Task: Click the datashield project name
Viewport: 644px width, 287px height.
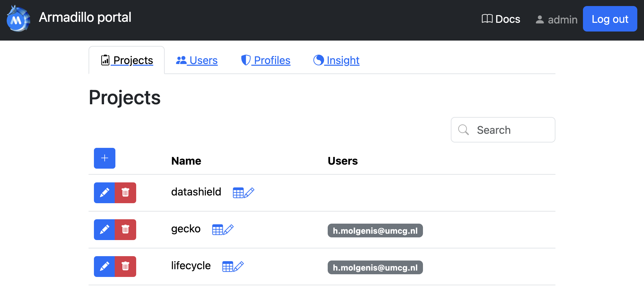Action: click(x=196, y=192)
